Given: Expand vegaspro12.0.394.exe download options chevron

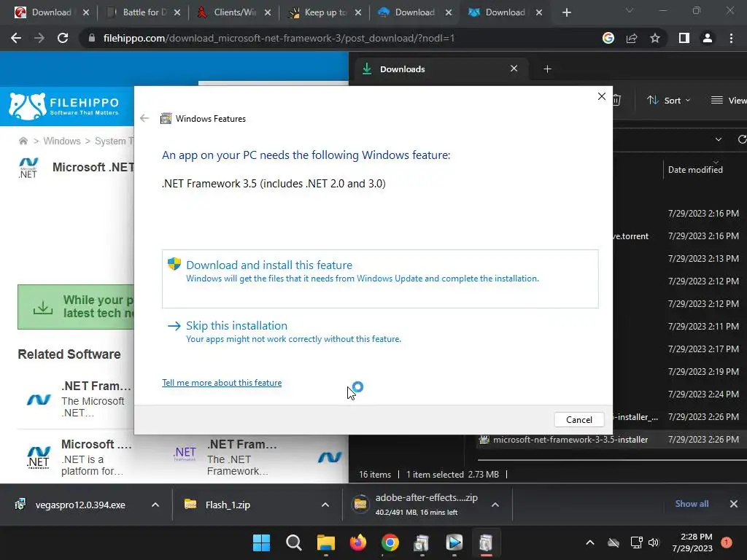Looking at the screenshot, I should pyautogui.click(x=155, y=505).
